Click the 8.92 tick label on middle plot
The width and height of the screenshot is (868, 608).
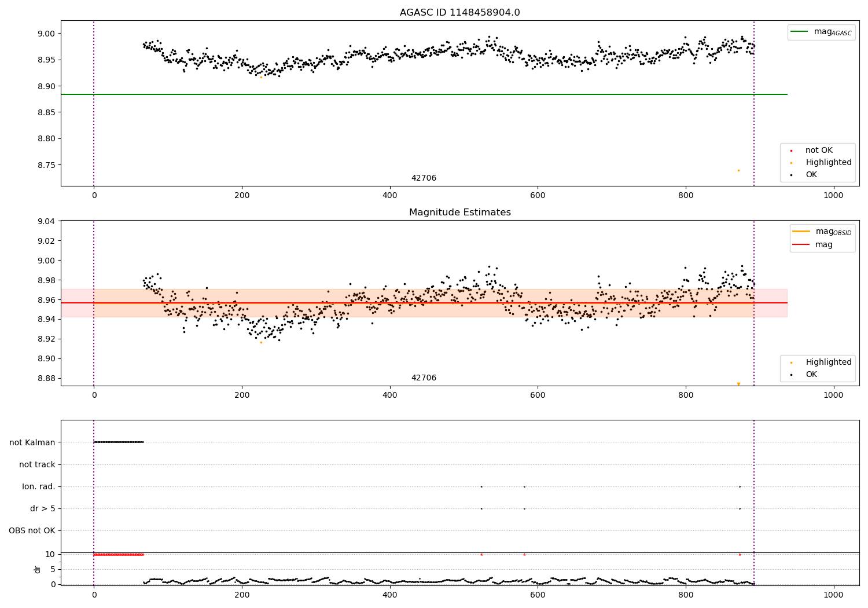pyautogui.click(x=46, y=339)
